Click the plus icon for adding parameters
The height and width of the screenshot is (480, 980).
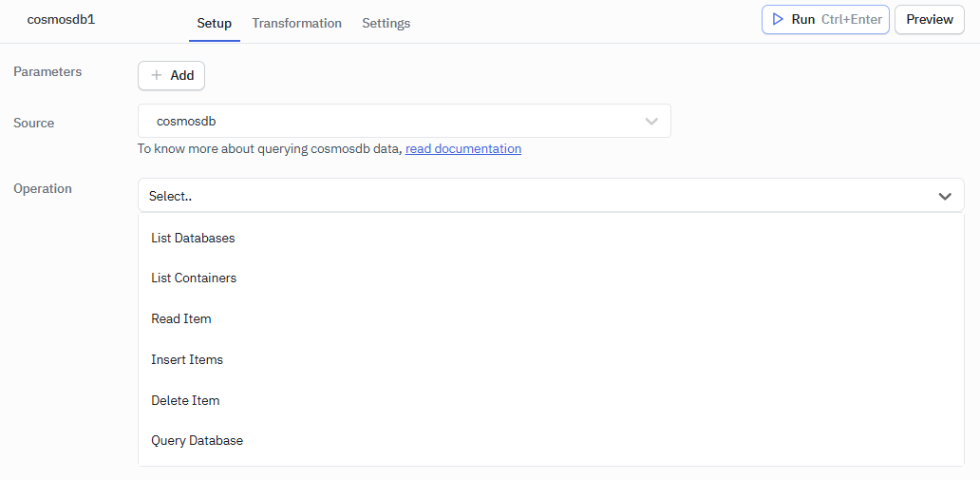point(157,75)
